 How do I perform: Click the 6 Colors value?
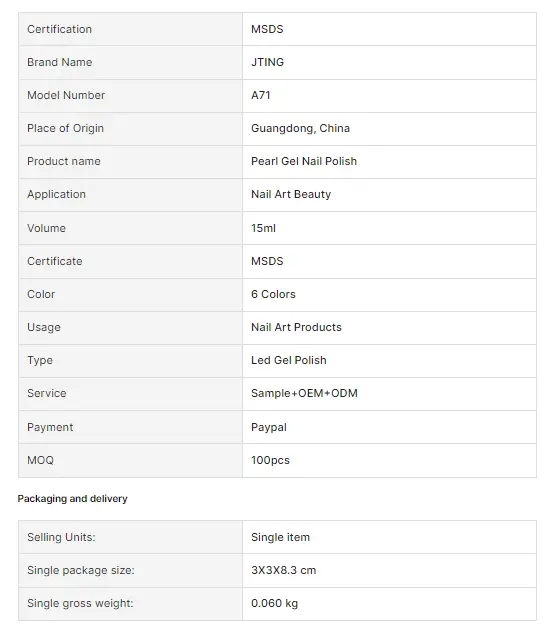coord(273,294)
